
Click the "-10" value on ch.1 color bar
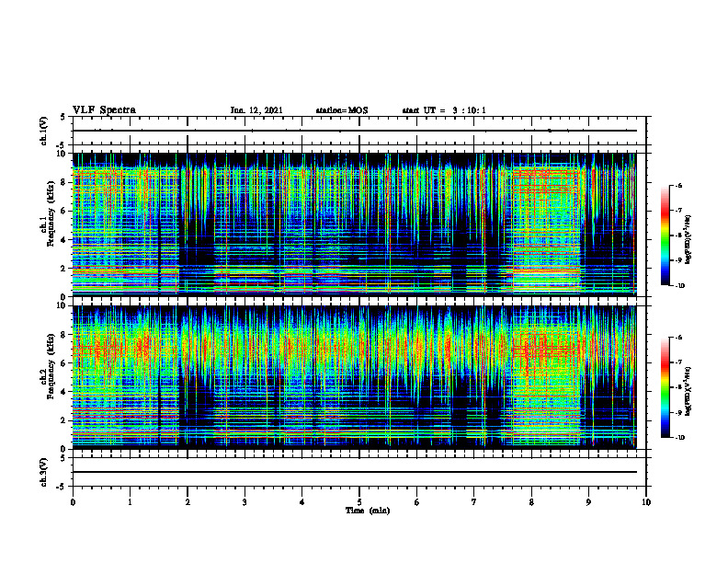coord(680,285)
